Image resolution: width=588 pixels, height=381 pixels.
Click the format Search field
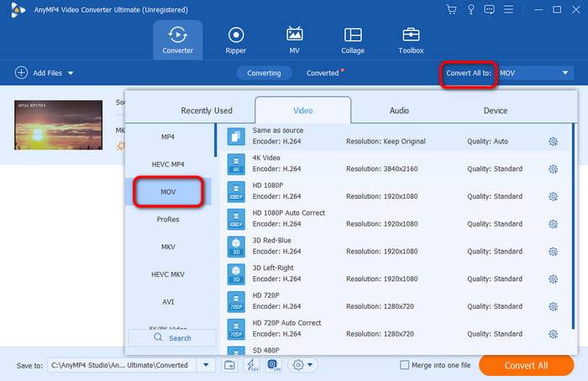tap(172, 338)
